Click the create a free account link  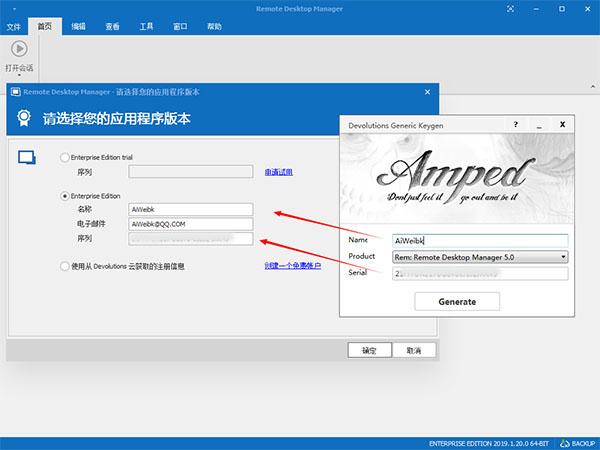(x=293, y=266)
